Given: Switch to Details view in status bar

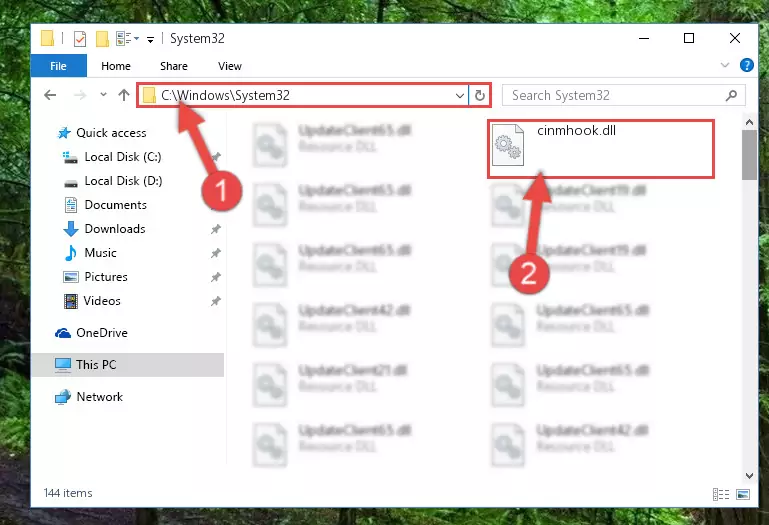Looking at the screenshot, I should coord(720,494).
